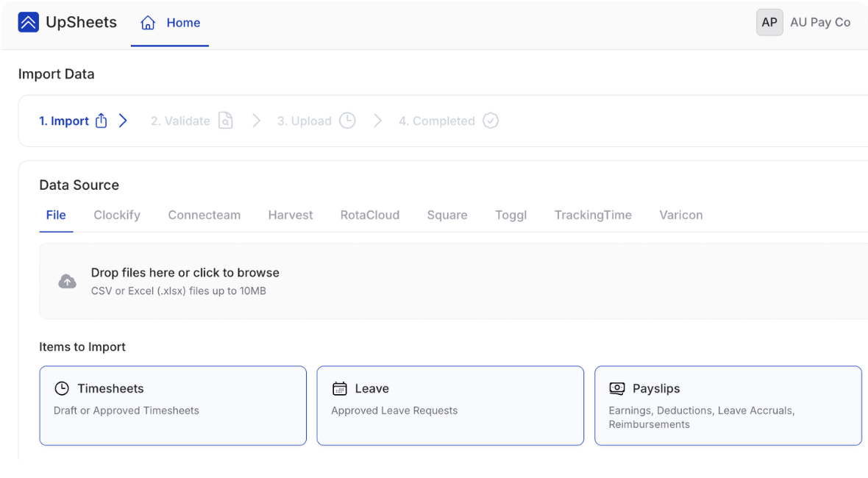Click the document validation icon beside Validate

[x=224, y=120]
